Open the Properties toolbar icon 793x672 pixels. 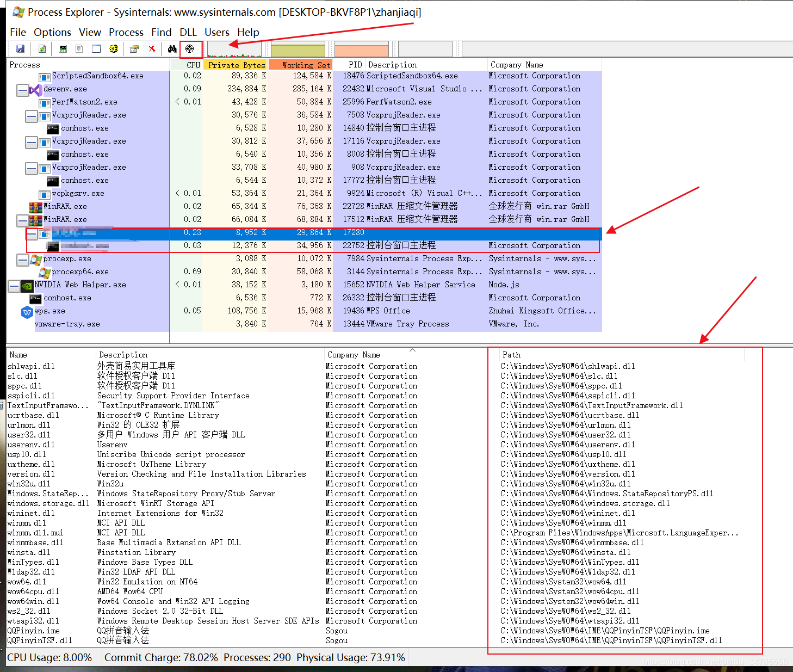coord(134,49)
